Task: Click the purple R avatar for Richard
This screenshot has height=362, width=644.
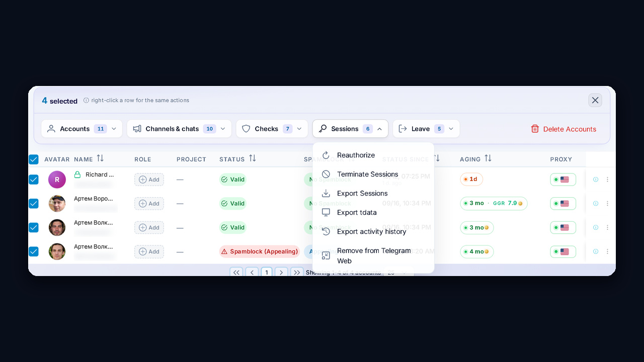Action: coord(57,179)
